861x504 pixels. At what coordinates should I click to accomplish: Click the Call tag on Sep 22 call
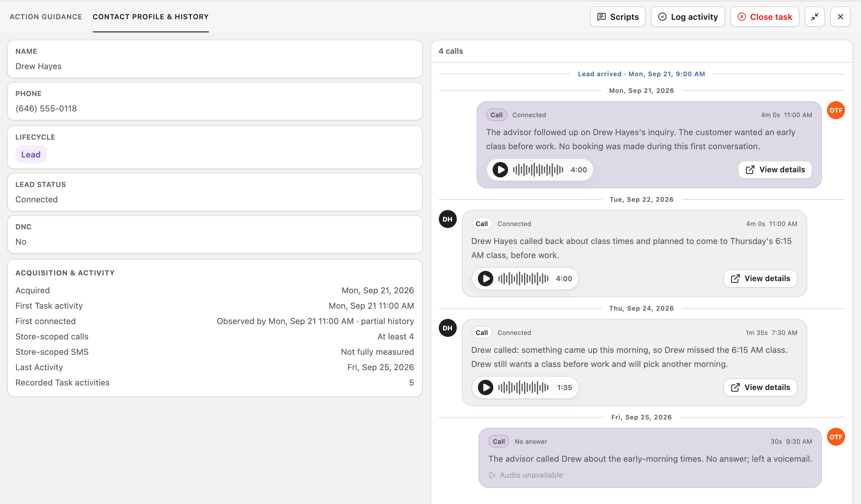482,224
